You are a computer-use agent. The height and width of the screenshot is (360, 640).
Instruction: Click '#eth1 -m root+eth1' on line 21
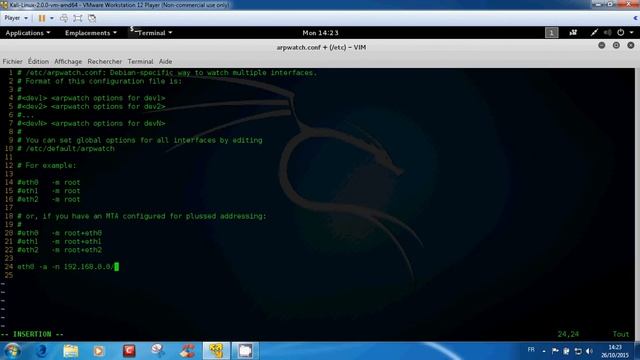(59, 242)
